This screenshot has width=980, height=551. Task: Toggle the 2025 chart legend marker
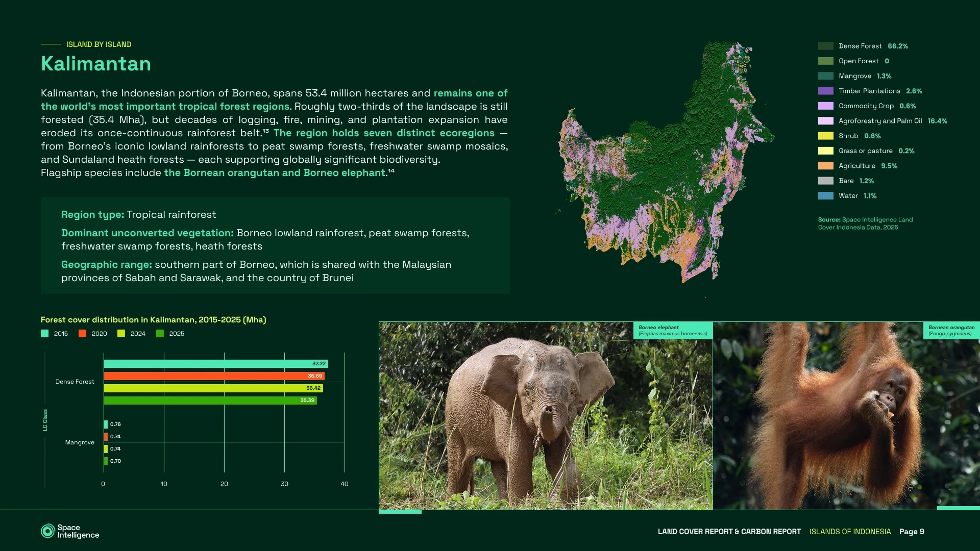tap(160, 334)
